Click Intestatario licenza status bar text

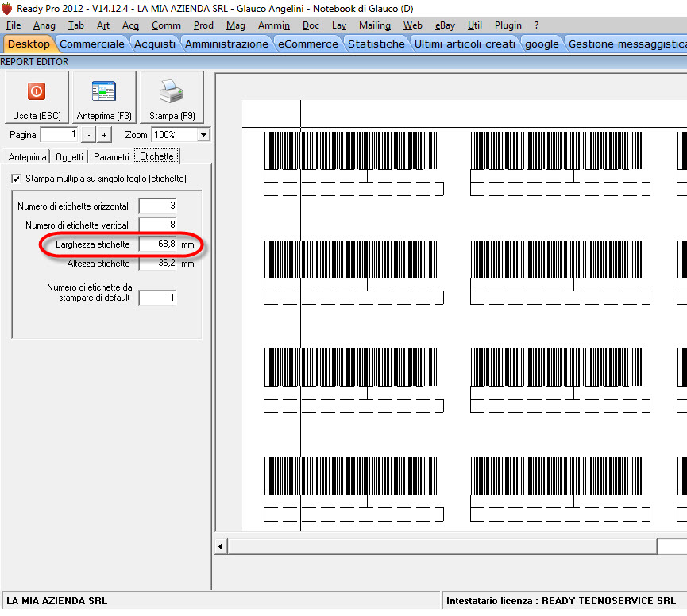tap(561, 601)
